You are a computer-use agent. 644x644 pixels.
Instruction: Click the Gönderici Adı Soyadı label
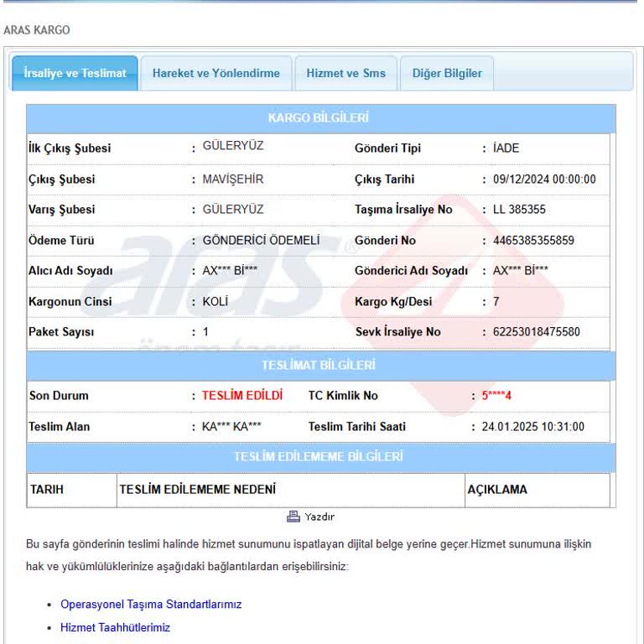pos(411,271)
